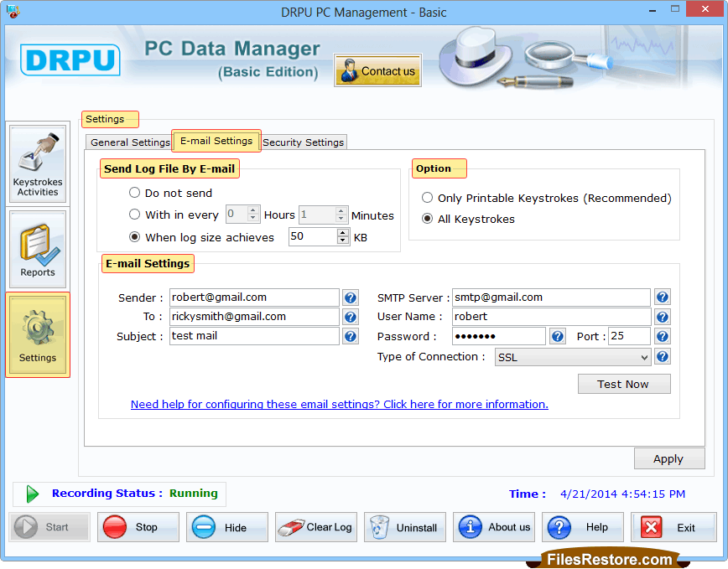Click the time '4/21/2014 4:54:15 PM'
Viewport: 728px width, 569px height.
pyautogui.click(x=622, y=494)
